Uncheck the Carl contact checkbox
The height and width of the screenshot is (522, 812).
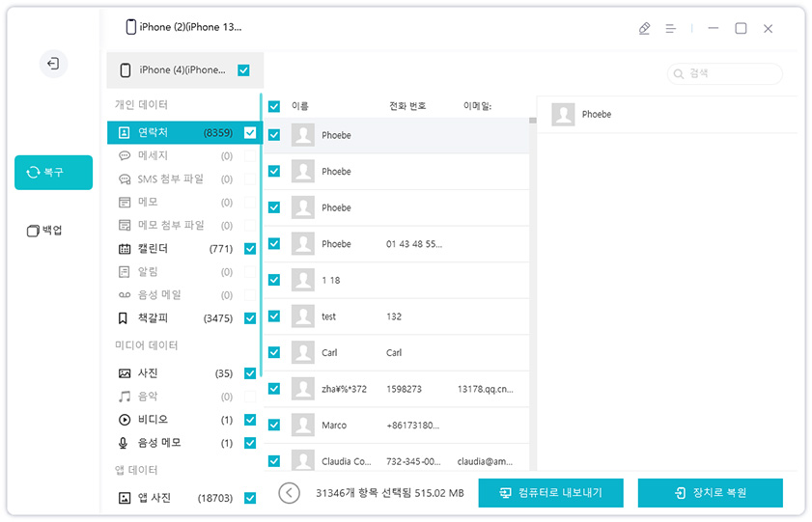pos(274,352)
